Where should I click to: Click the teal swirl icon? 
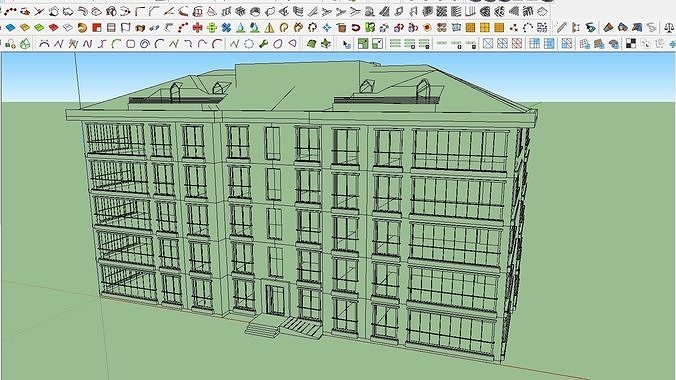(x=591, y=28)
